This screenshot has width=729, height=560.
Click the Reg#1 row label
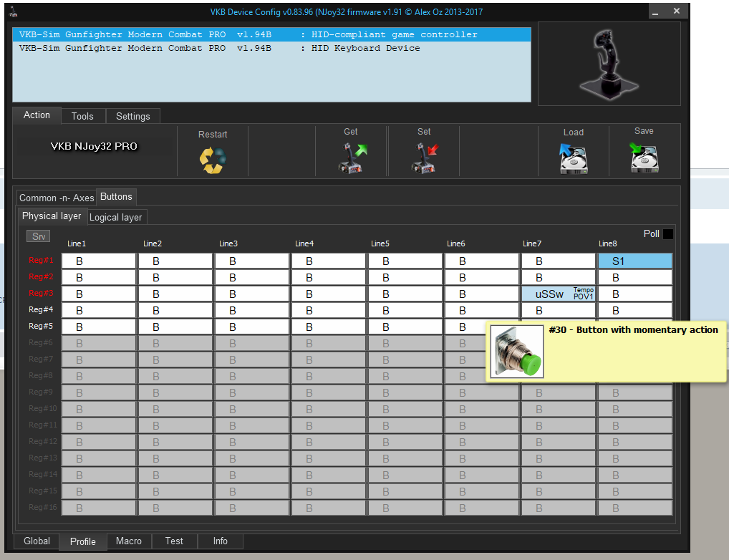(41, 260)
